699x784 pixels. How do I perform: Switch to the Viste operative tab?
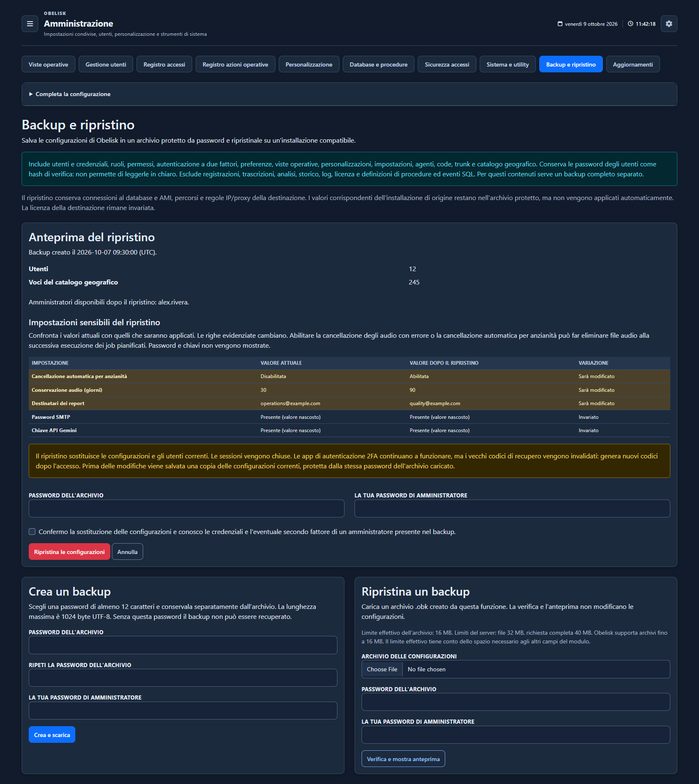click(x=48, y=64)
